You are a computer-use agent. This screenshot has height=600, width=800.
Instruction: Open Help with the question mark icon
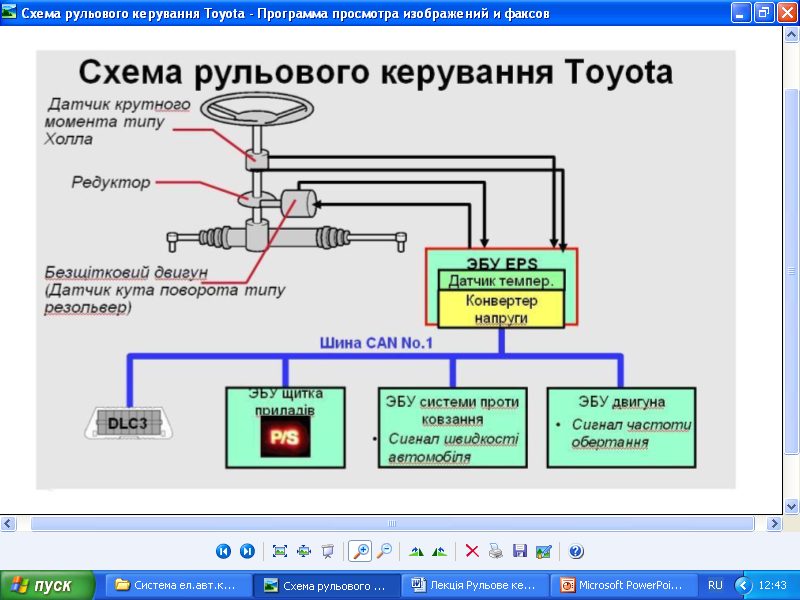(x=576, y=551)
